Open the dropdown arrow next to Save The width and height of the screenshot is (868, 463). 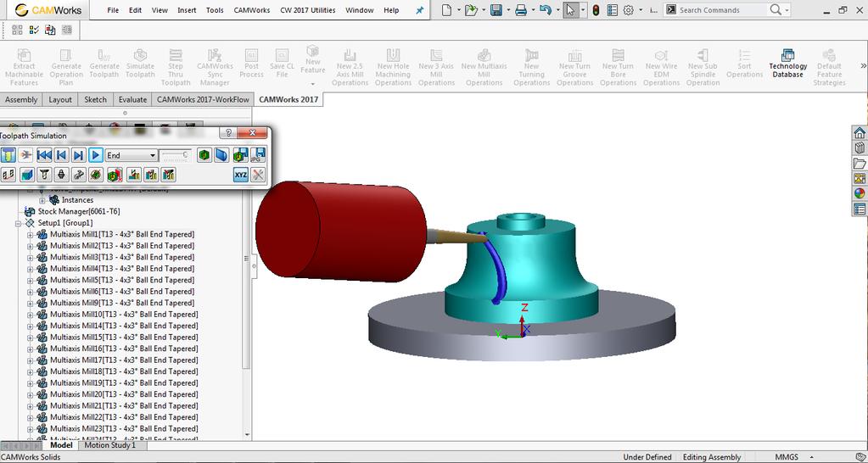click(x=507, y=10)
